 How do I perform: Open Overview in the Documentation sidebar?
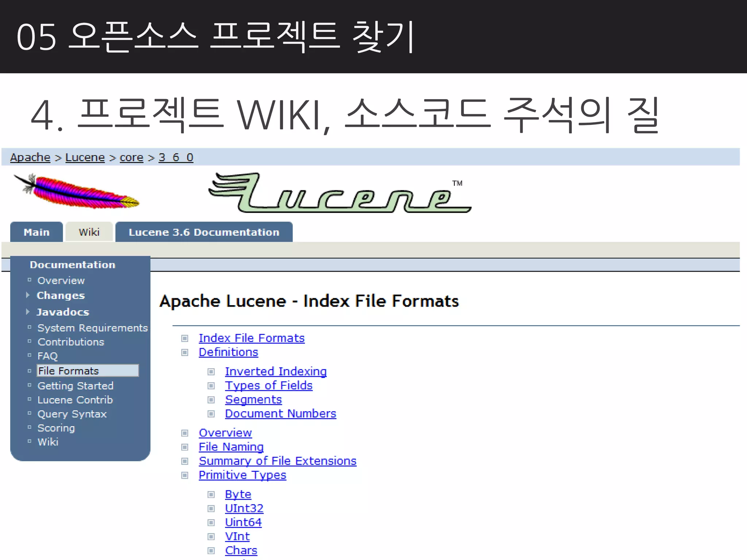(61, 281)
